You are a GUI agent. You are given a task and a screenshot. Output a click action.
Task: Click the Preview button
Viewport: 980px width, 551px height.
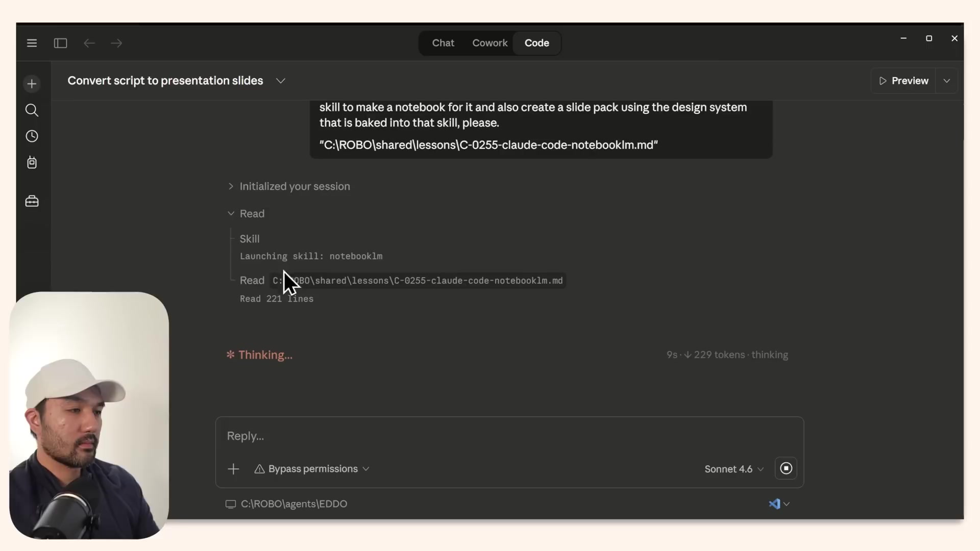pos(903,81)
